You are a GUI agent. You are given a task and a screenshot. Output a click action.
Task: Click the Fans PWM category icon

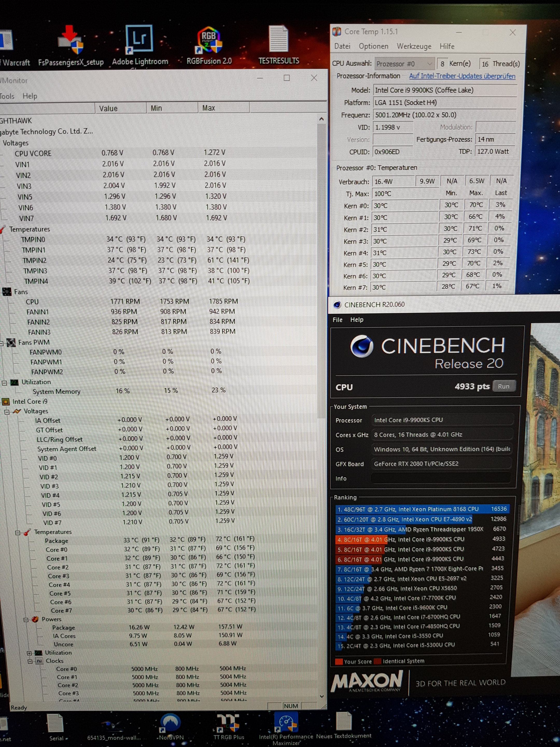(11, 342)
